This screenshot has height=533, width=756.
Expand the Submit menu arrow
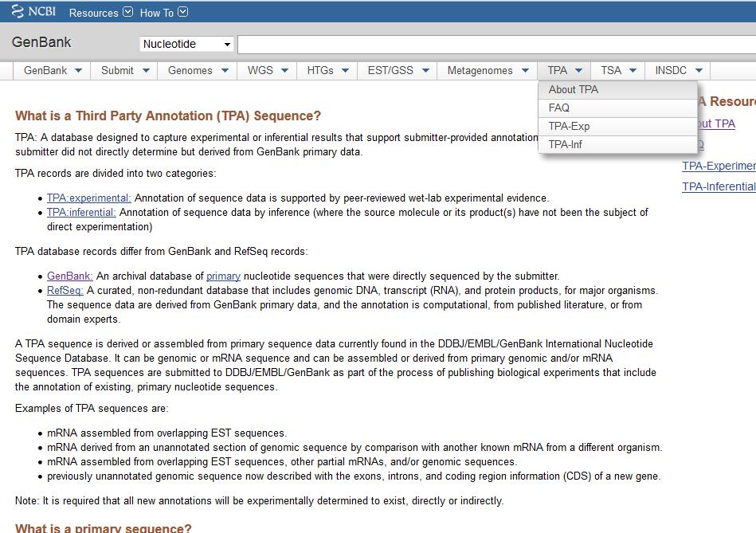point(146,70)
